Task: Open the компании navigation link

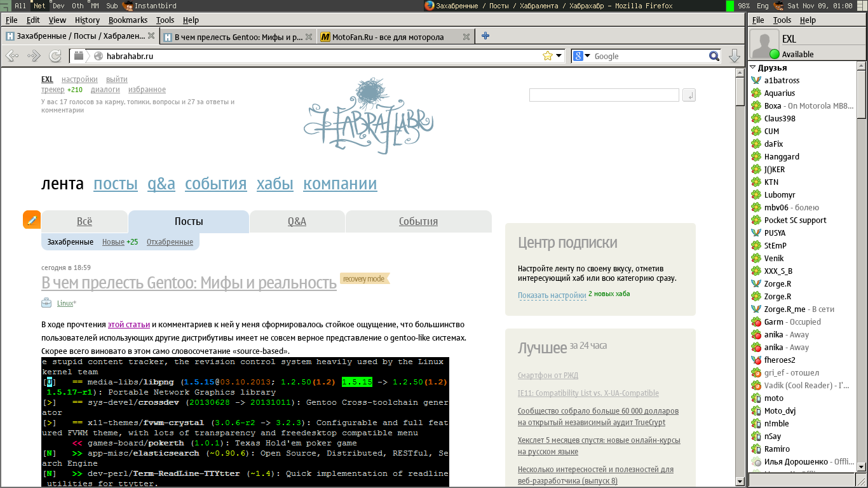Action: point(340,184)
